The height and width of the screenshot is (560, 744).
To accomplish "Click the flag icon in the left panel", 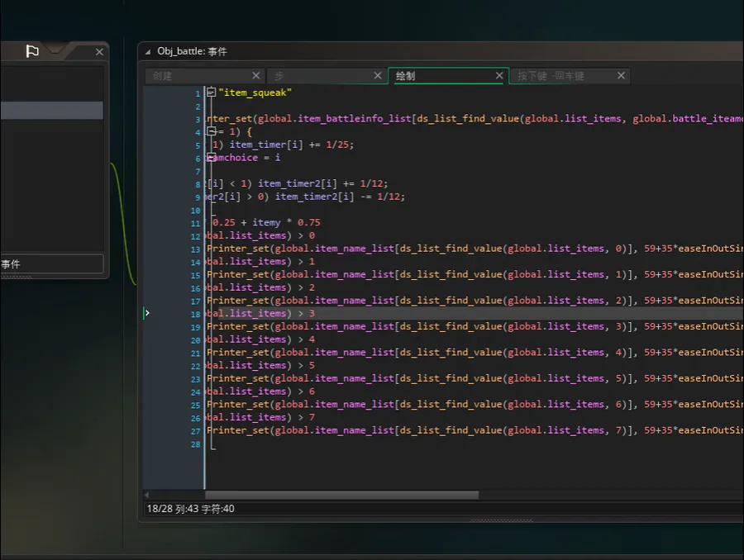I will tap(32, 50).
